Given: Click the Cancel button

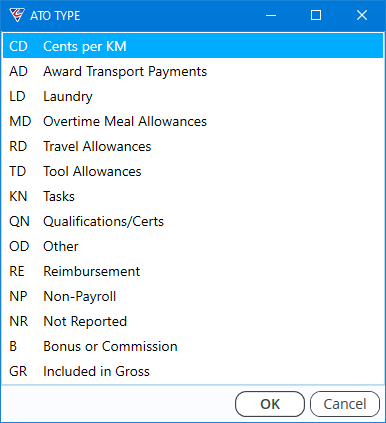Looking at the screenshot, I should [x=345, y=404].
